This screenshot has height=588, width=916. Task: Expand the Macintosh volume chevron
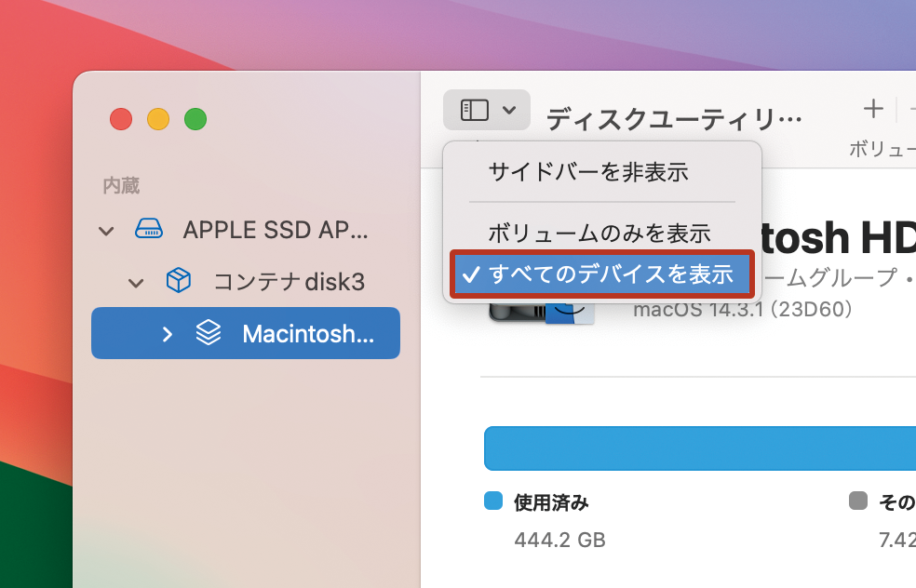(168, 334)
